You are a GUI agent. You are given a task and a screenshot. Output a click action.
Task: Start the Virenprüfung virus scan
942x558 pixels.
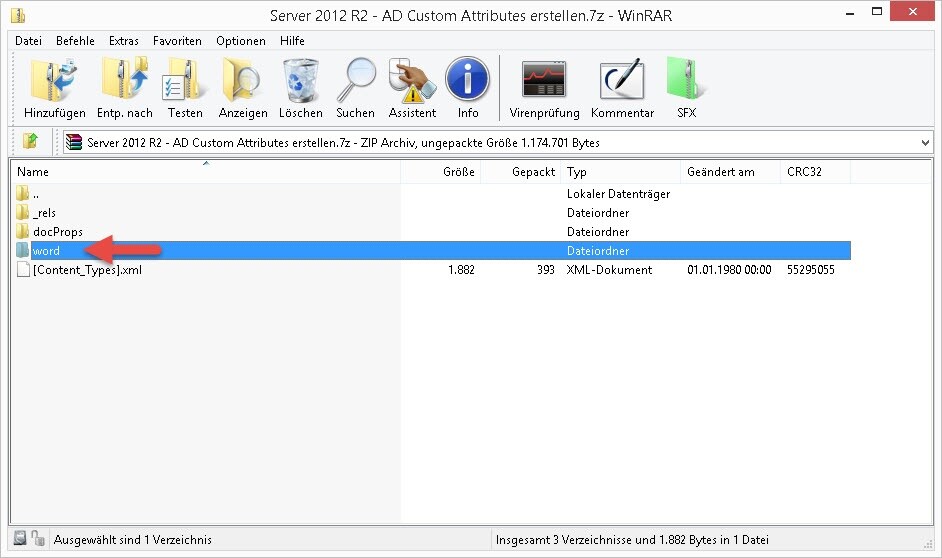[544, 82]
